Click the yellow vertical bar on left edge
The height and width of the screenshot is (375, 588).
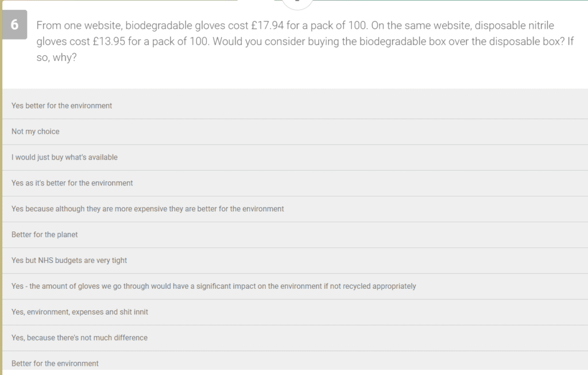(x=1, y=187)
